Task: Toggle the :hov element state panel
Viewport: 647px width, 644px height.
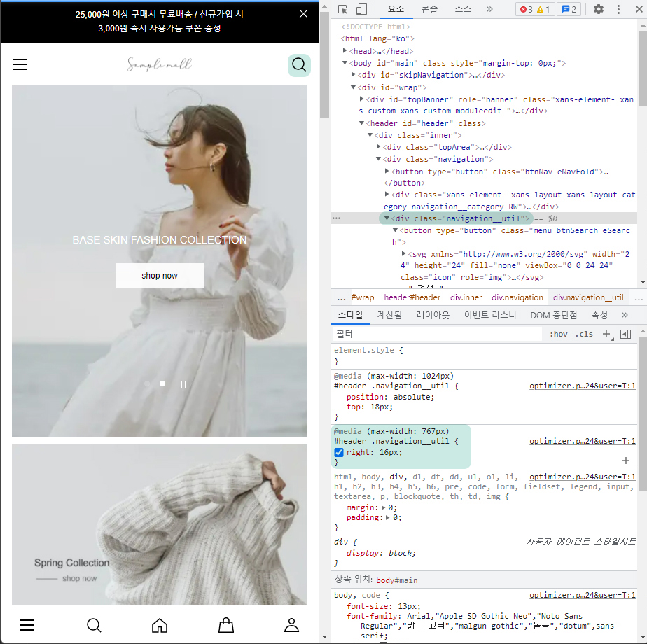Action: point(558,334)
